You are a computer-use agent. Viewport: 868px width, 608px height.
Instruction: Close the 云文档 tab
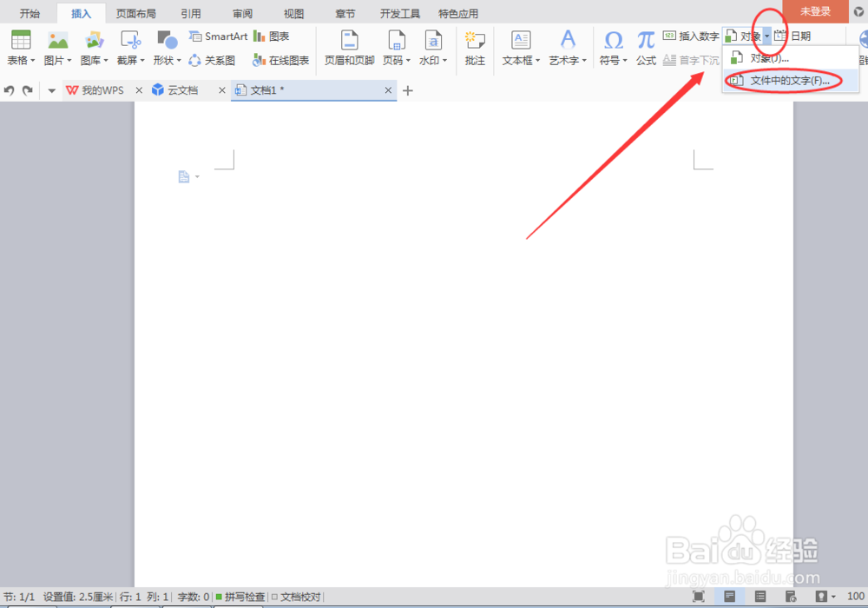click(222, 90)
